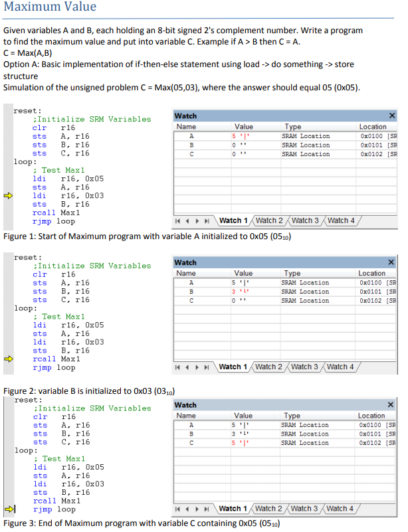
Task: Switch to Watch 2 tab in Figure 1 panel
Action: 269,221
